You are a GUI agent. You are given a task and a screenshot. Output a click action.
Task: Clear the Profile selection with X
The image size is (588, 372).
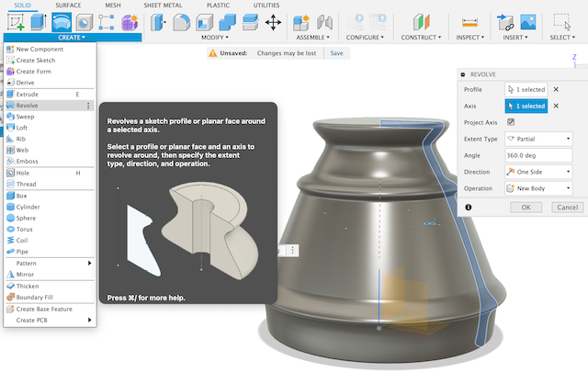(556, 90)
